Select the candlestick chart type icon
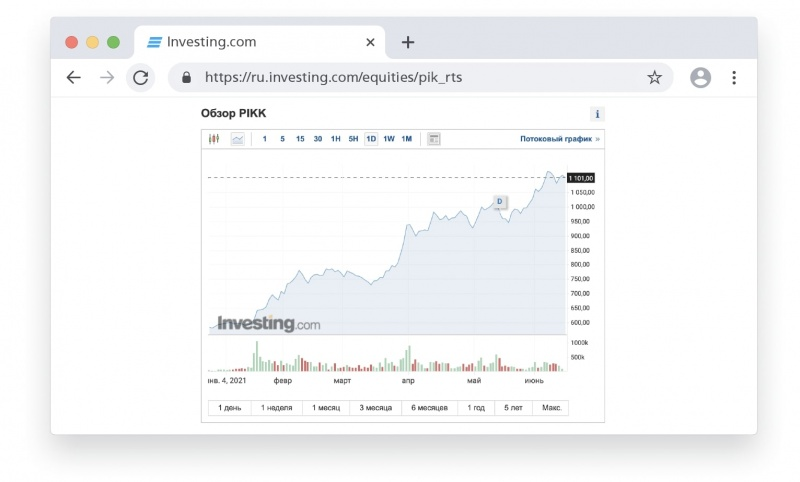This screenshot has height=482, width=800. pyautogui.click(x=214, y=139)
